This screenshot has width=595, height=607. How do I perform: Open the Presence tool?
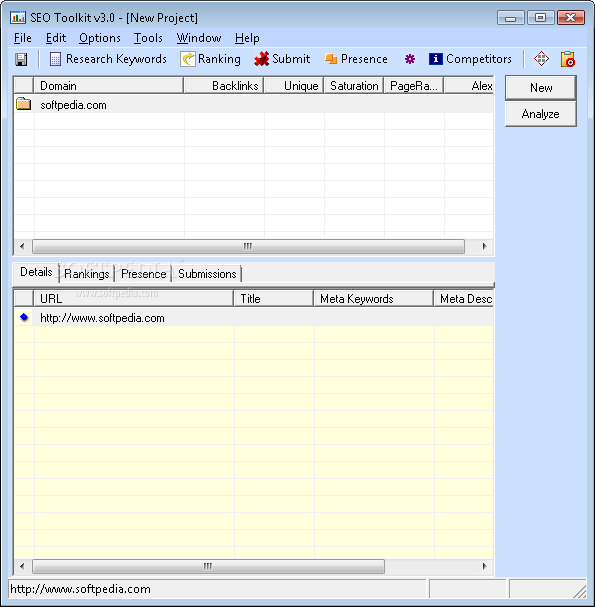pyautogui.click(x=356, y=59)
